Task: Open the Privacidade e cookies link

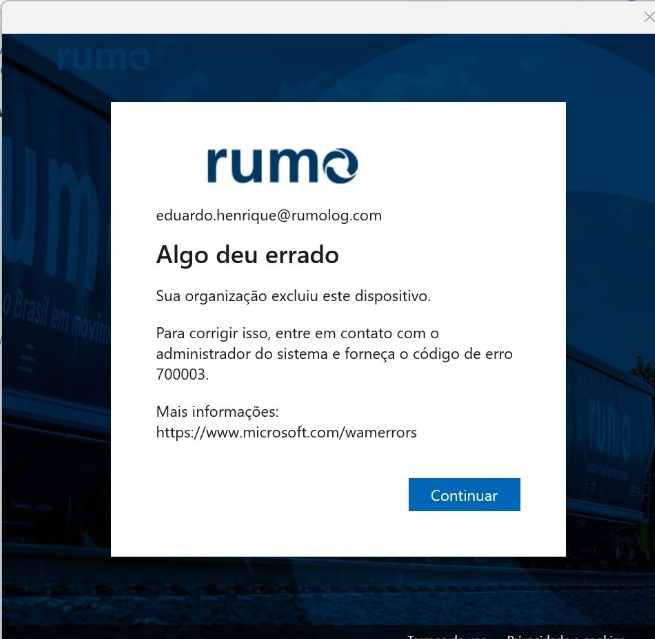Action: 566,636
